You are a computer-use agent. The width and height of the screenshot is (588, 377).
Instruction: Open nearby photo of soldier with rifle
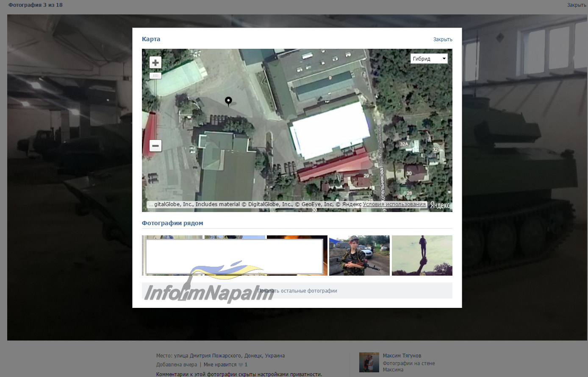click(359, 255)
